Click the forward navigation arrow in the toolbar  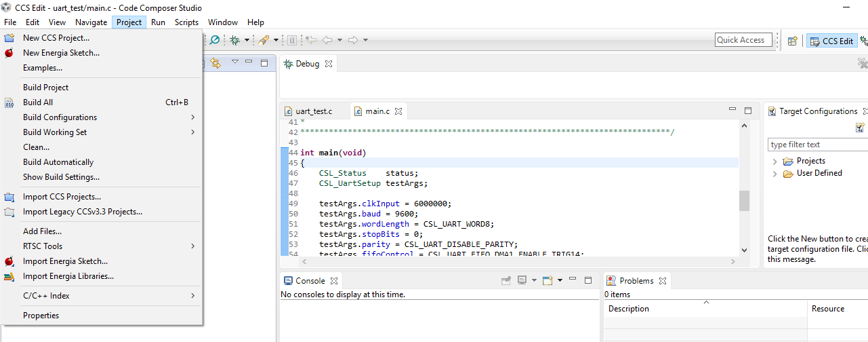point(353,40)
